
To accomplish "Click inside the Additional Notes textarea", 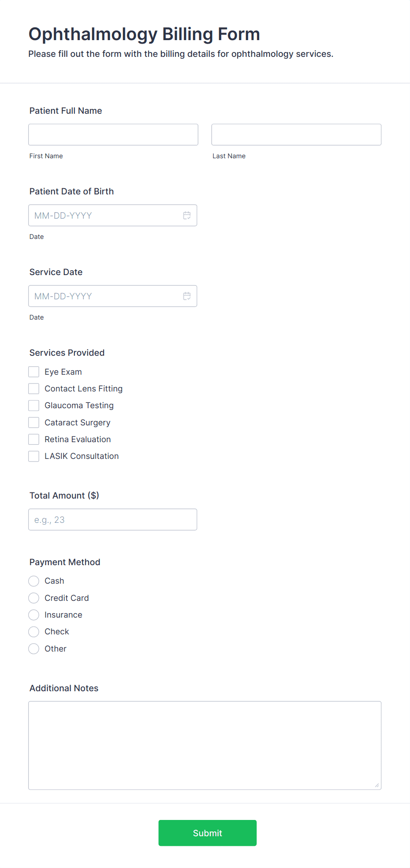I will (x=205, y=745).
